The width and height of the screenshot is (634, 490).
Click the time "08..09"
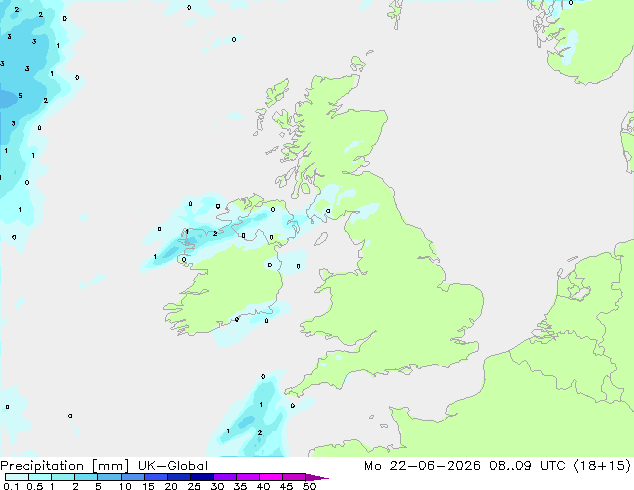coord(510,466)
